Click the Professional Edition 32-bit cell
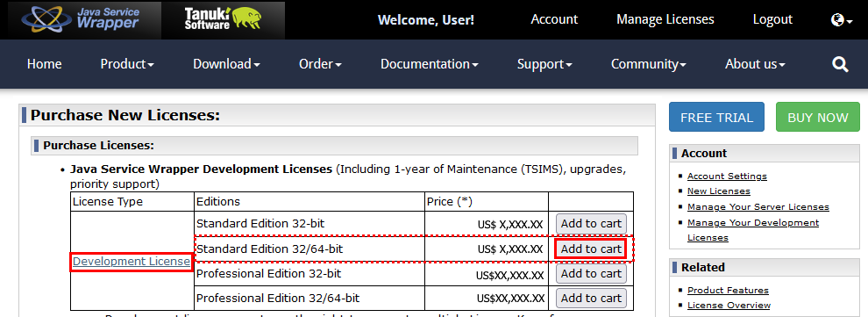Image resolution: width=868 pixels, height=317 pixels. 309,274
